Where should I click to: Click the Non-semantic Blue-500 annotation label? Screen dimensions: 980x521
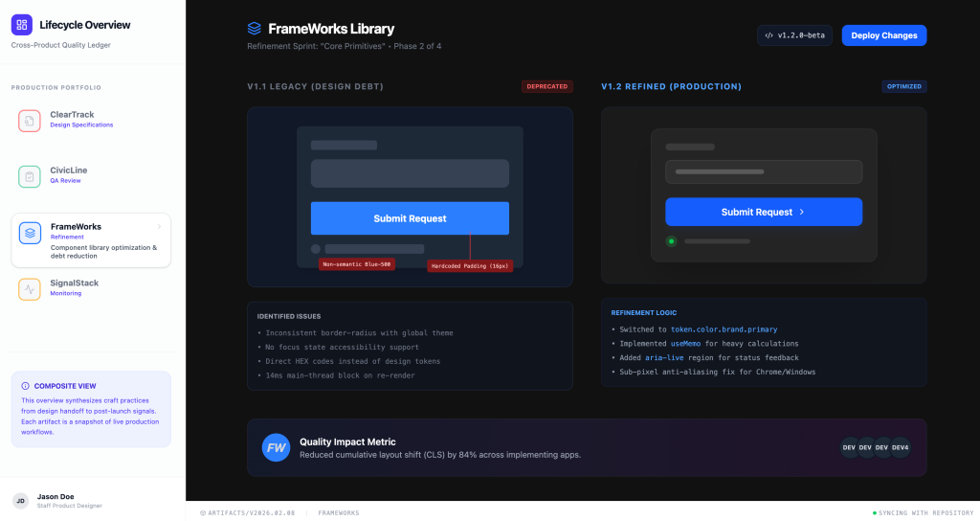[357, 264]
